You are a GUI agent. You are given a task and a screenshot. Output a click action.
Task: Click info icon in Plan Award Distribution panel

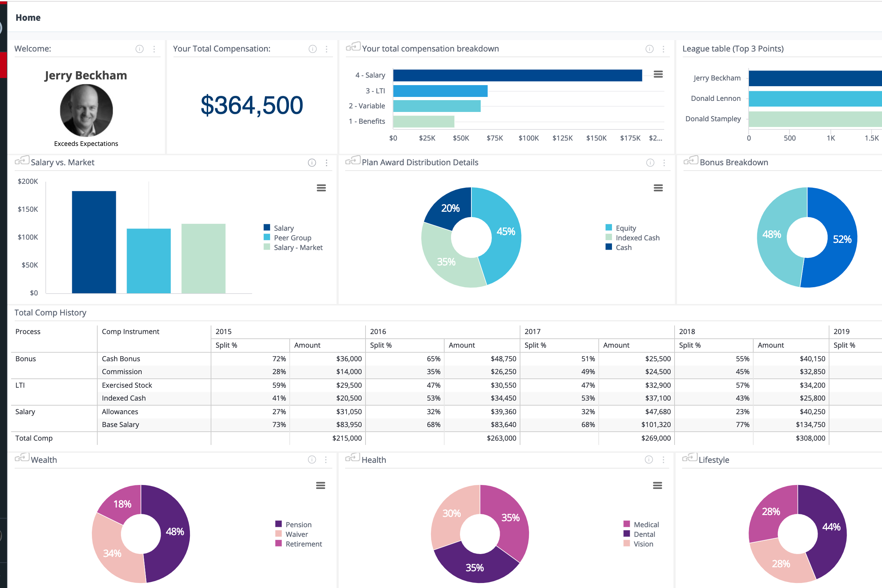(650, 163)
